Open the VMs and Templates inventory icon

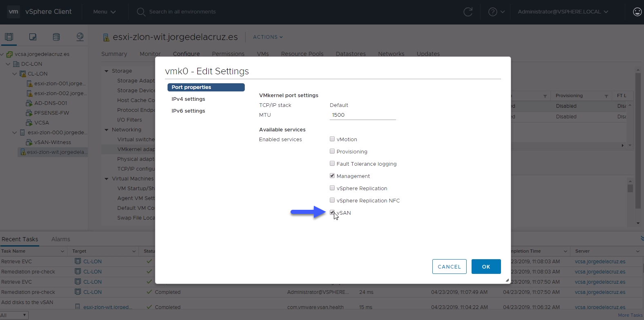pos(33,37)
